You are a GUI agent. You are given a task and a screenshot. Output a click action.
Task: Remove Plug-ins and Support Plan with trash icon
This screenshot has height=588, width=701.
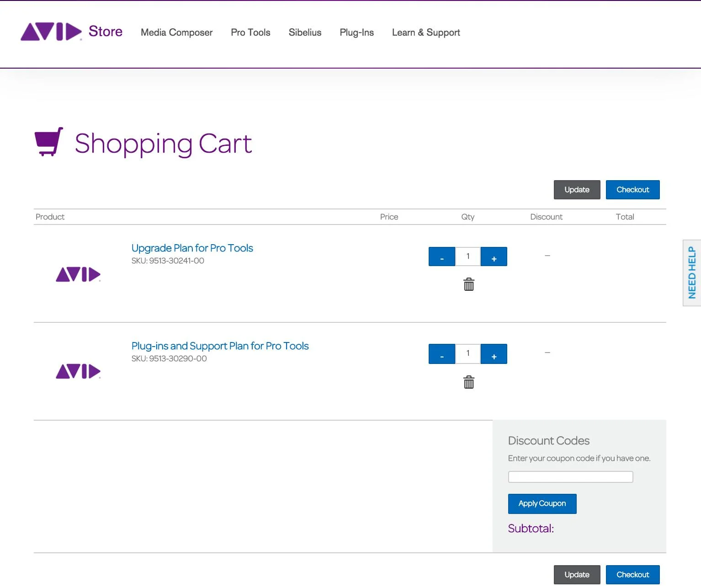coord(469,382)
